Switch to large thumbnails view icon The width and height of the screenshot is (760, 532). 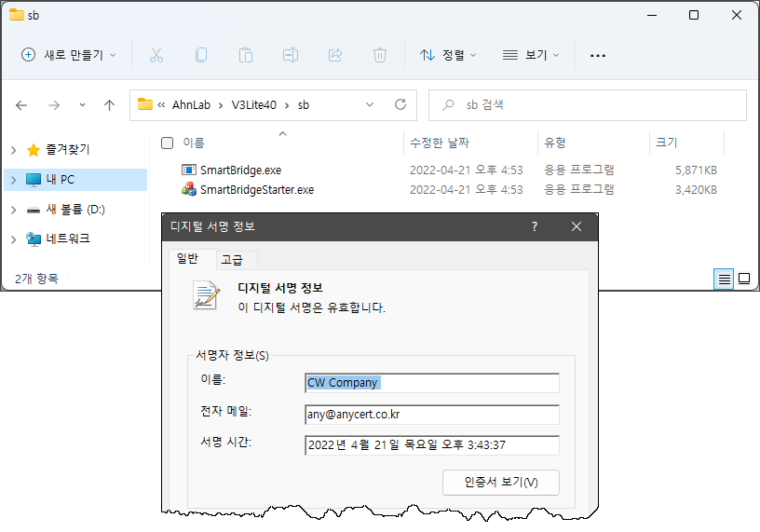pos(744,279)
